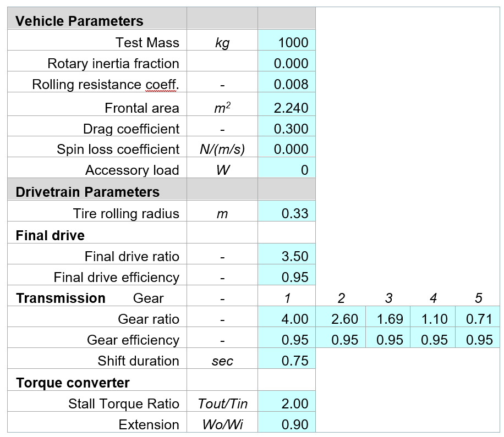Select the Final drive efficiency value cell
The width and height of the screenshot is (504, 437).
287,277
